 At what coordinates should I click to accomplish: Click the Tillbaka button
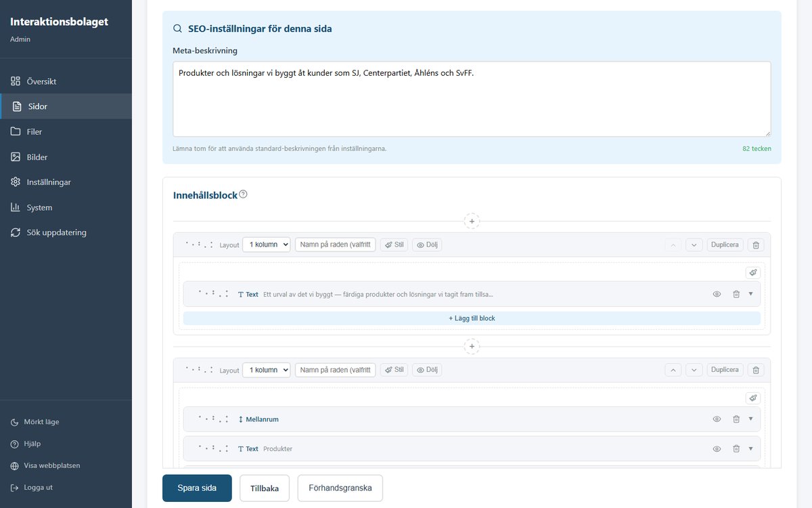coord(265,488)
